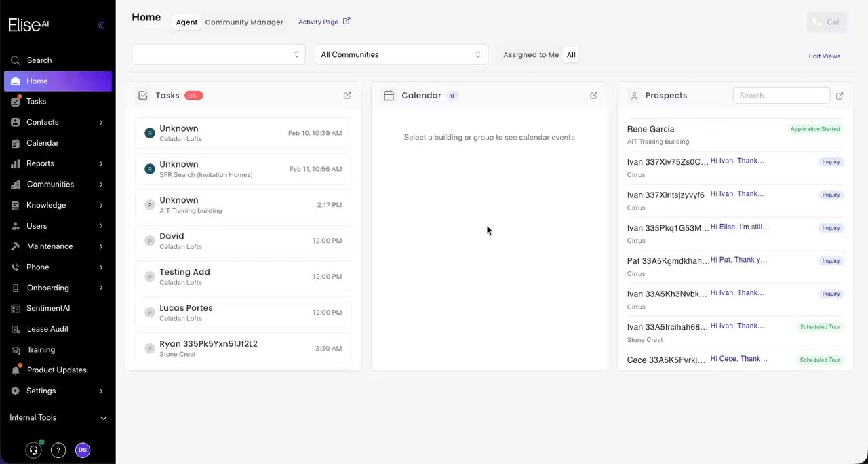868x464 pixels.
Task: Open Tasks panel in new window icon
Action: click(x=347, y=96)
